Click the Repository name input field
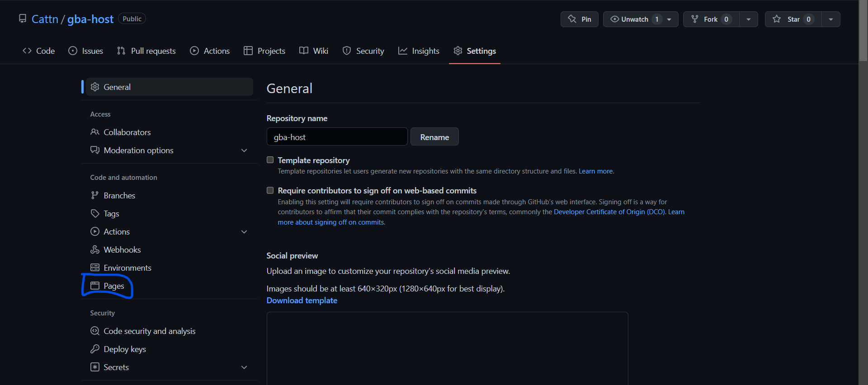868x385 pixels. [x=337, y=137]
